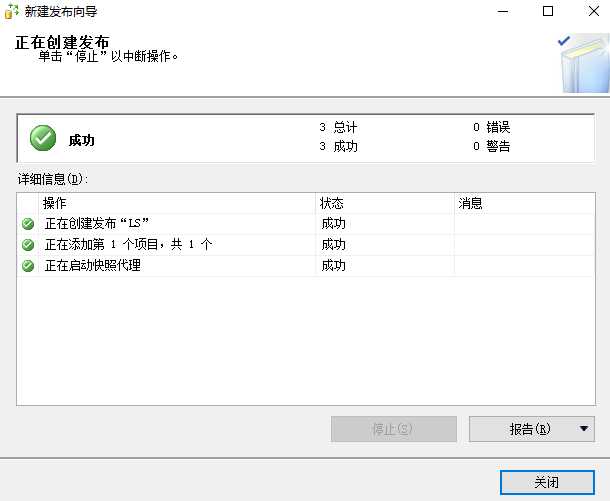Click the green check icon beside 正在创建发布 "LS"
Viewport: 610px width, 501px height.
coord(28,224)
